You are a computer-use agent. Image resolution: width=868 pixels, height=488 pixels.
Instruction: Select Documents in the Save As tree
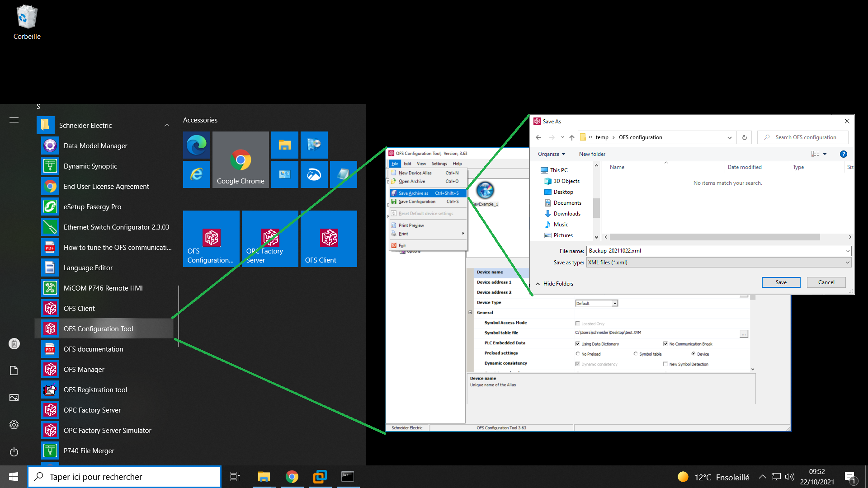(567, 203)
